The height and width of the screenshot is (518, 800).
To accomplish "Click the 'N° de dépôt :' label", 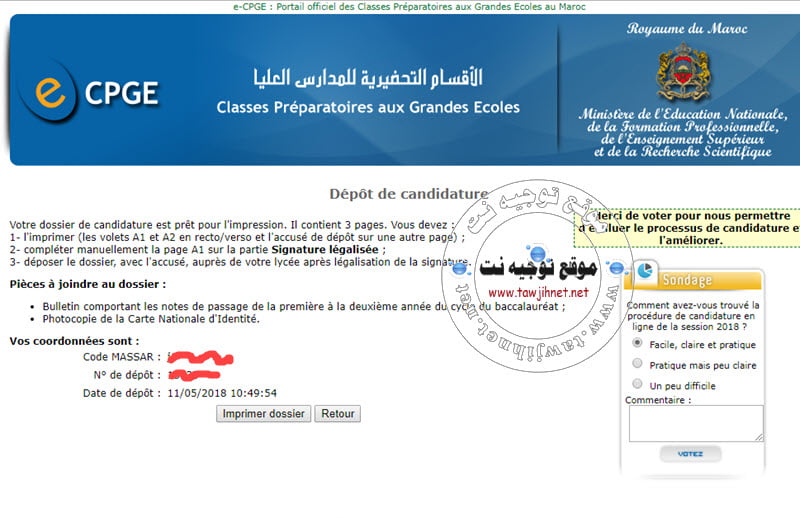I will tap(127, 375).
